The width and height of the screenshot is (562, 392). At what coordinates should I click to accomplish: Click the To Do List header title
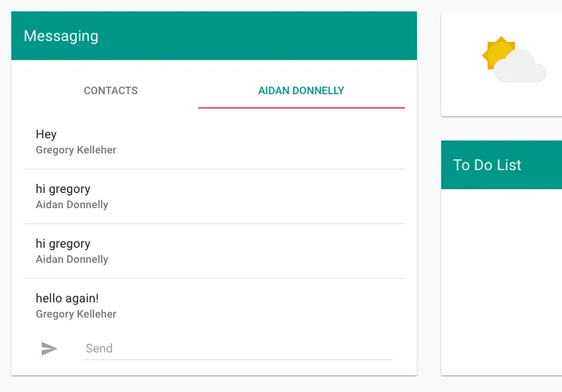pyautogui.click(x=487, y=165)
